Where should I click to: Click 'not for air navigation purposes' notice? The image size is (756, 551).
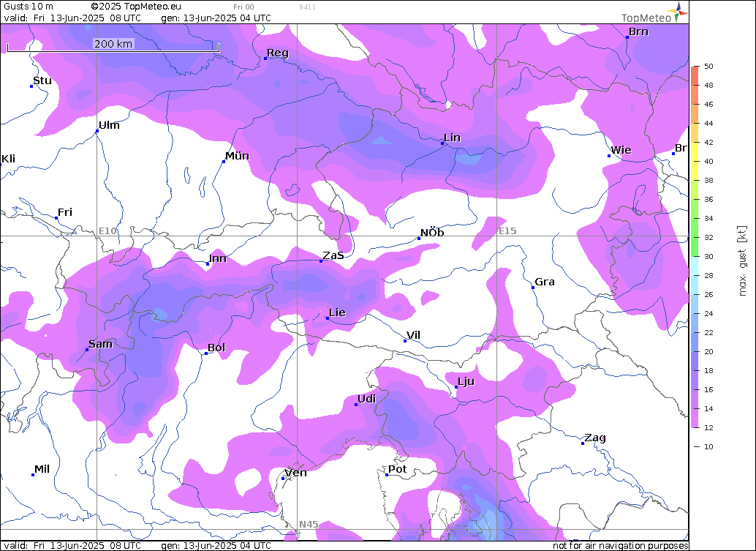[x=620, y=546]
